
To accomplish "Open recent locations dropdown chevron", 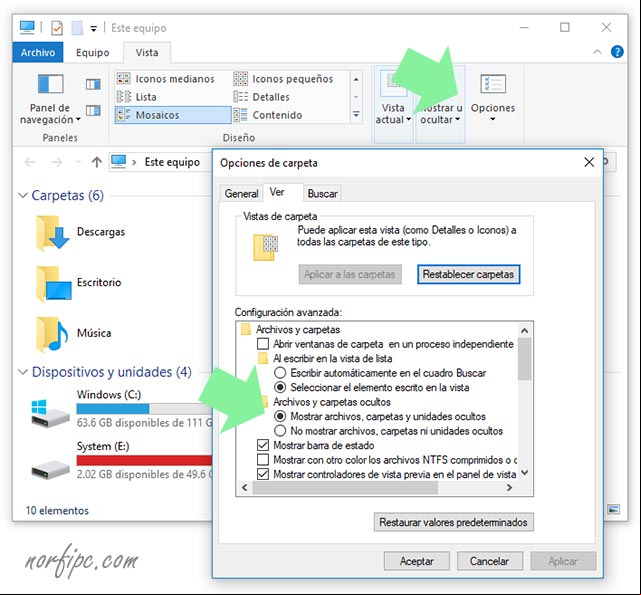I will [x=78, y=162].
